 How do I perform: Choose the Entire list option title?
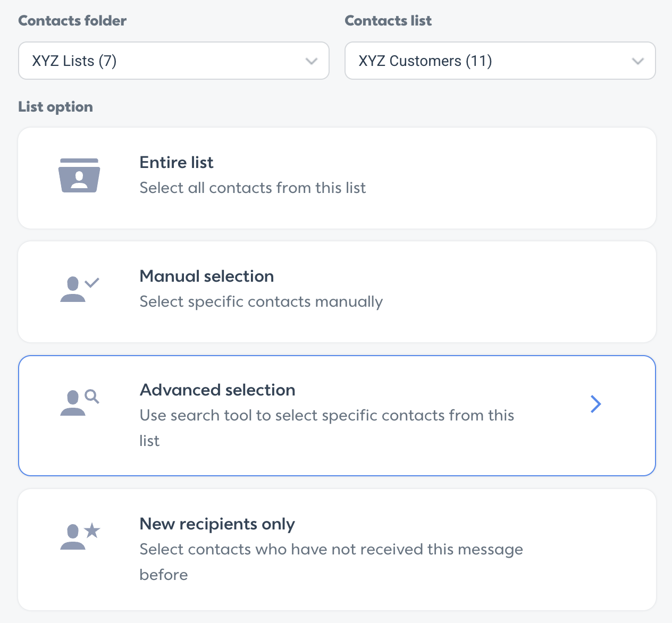[x=177, y=162]
